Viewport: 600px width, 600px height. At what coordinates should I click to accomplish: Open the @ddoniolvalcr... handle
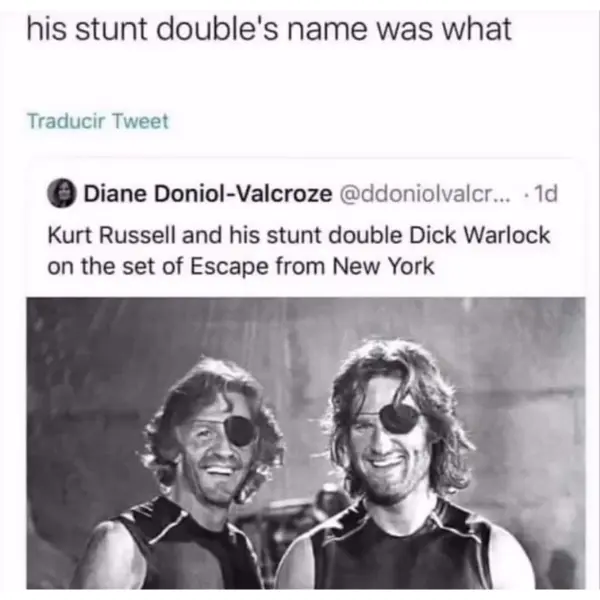click(425, 194)
